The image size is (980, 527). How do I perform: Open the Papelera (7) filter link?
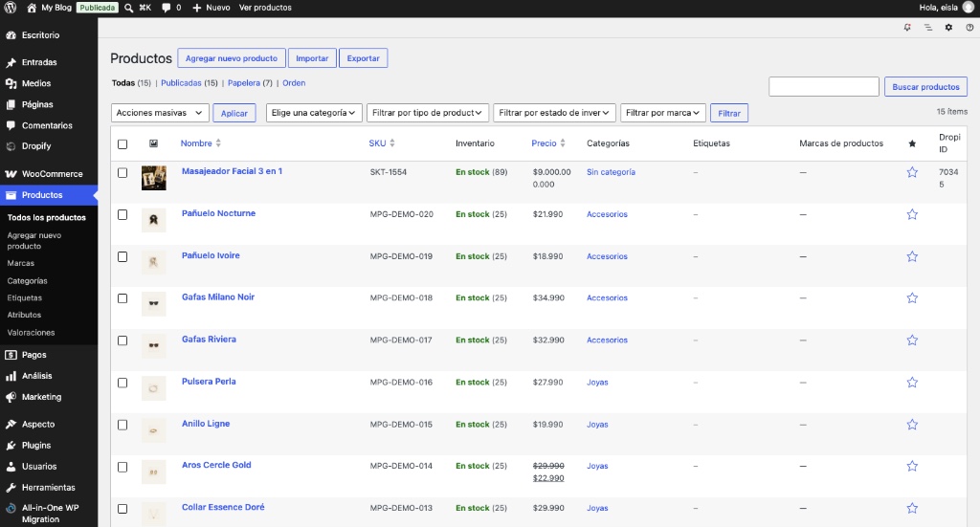(x=250, y=83)
